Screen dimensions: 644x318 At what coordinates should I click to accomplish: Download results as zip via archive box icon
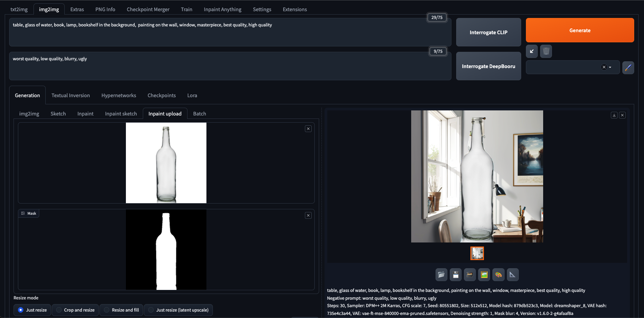[470, 275]
